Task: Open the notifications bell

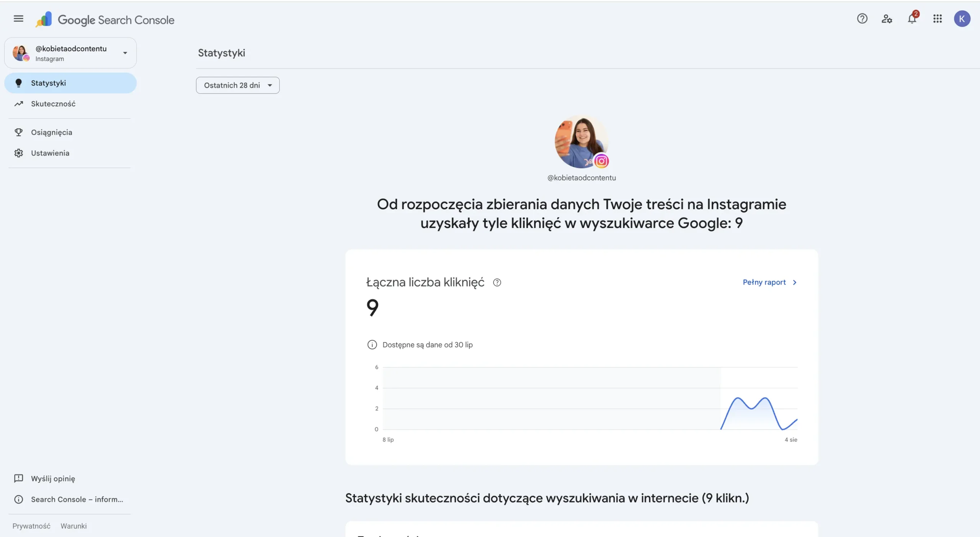Action: (912, 19)
